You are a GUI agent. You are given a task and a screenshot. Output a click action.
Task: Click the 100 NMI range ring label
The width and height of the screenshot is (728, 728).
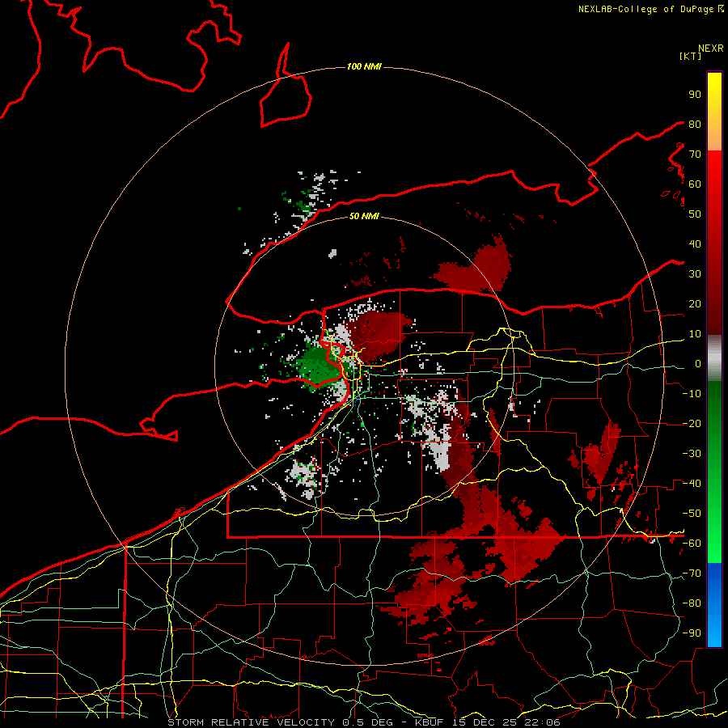click(364, 66)
